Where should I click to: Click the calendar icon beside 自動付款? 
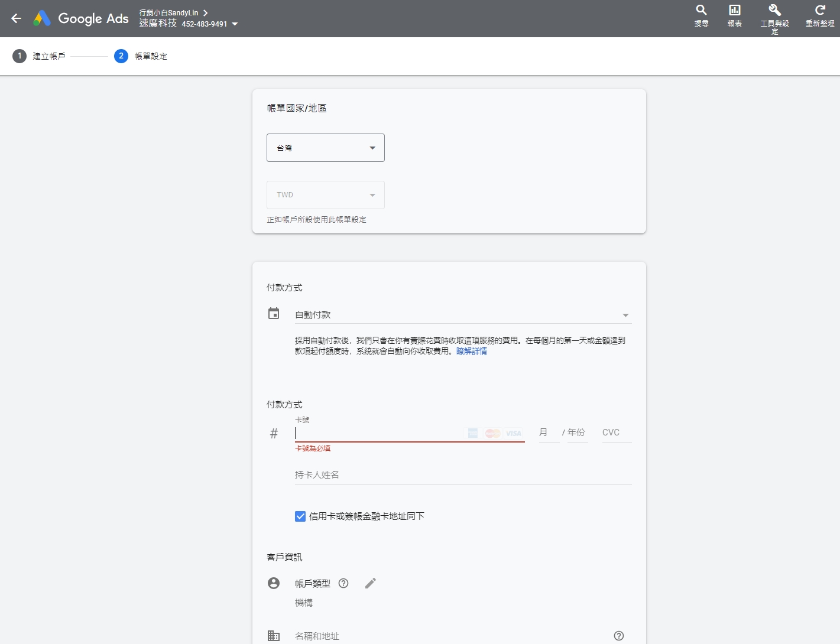point(274,314)
